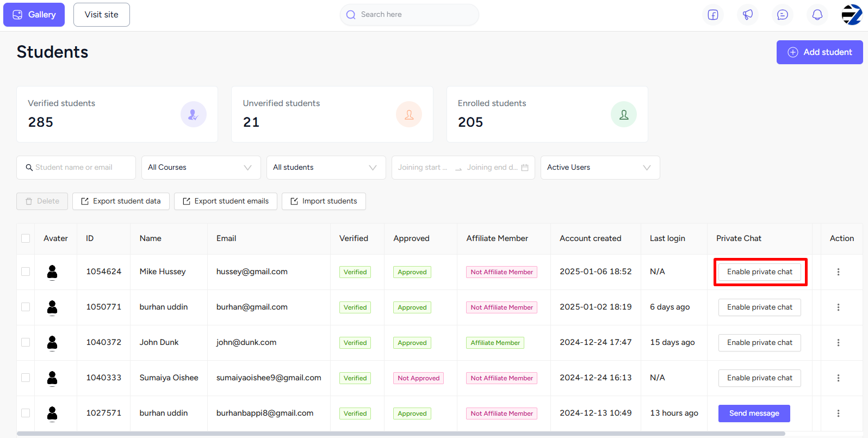Click the Approved tag for John Dunk
The image size is (868, 438).
(x=412, y=343)
